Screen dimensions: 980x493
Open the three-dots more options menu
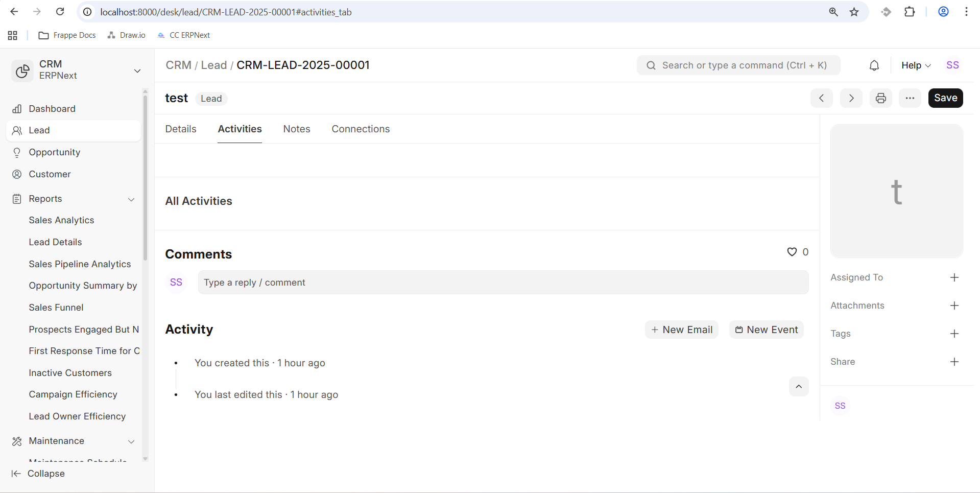[910, 98]
